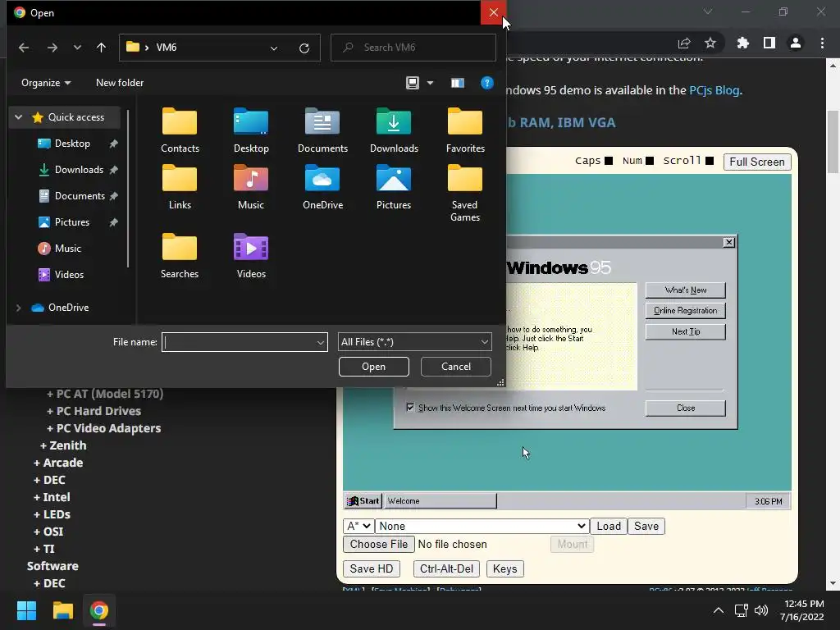Go up one folder level
Viewport: 840px width, 630px height.
[101, 48]
